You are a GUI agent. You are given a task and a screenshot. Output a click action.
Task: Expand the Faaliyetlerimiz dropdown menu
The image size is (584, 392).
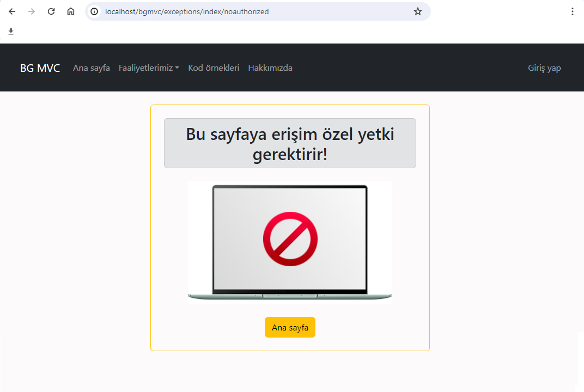(145, 68)
